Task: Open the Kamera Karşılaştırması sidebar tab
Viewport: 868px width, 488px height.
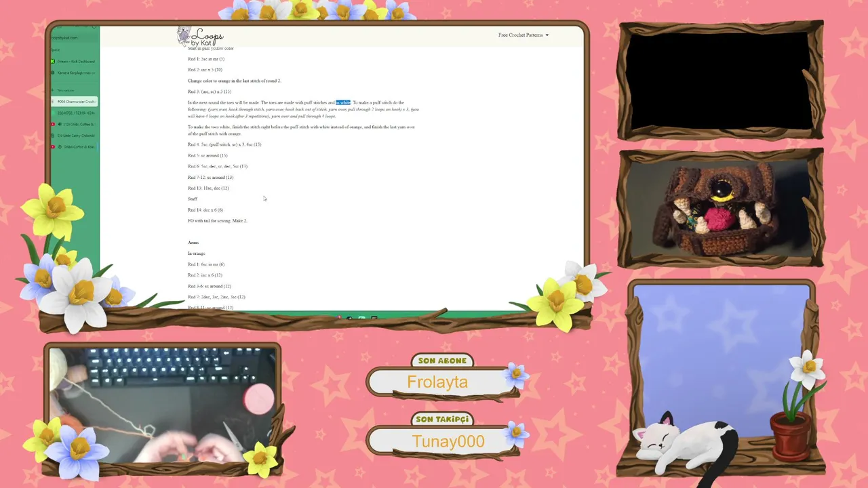Action: point(73,73)
